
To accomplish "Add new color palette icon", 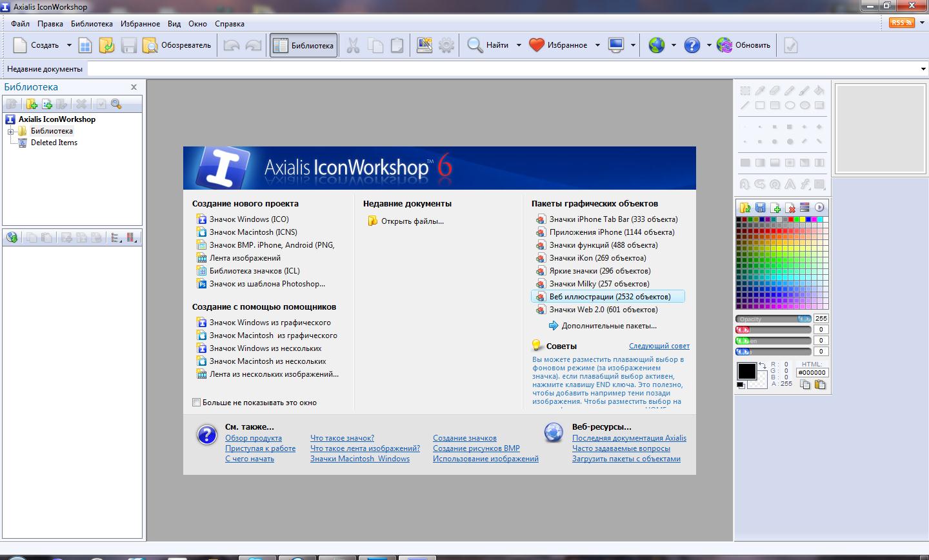I will tap(775, 208).
